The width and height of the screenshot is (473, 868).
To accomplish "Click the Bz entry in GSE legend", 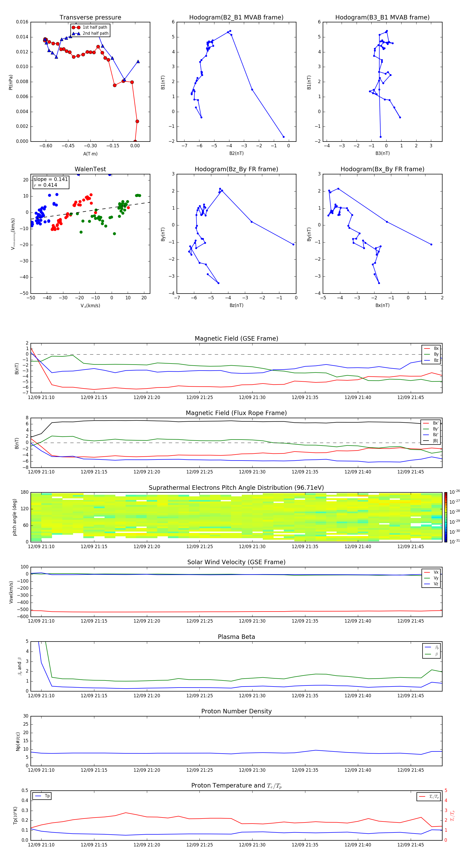I will [x=431, y=360].
